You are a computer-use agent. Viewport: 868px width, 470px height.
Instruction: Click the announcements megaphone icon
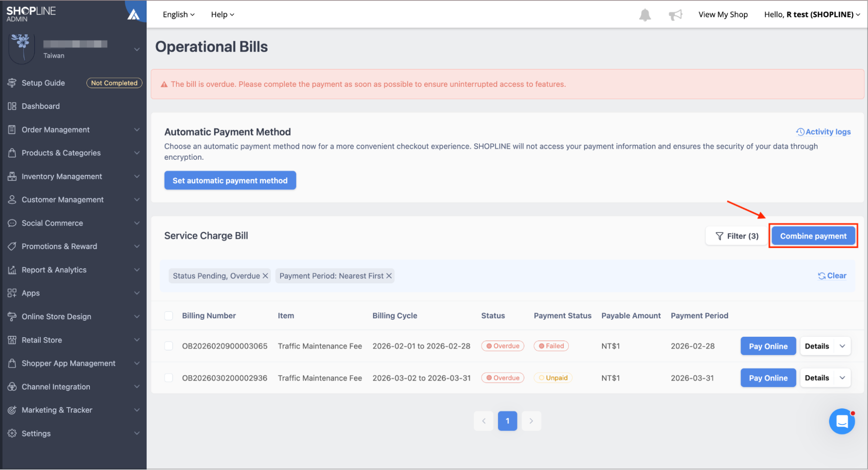coord(675,15)
